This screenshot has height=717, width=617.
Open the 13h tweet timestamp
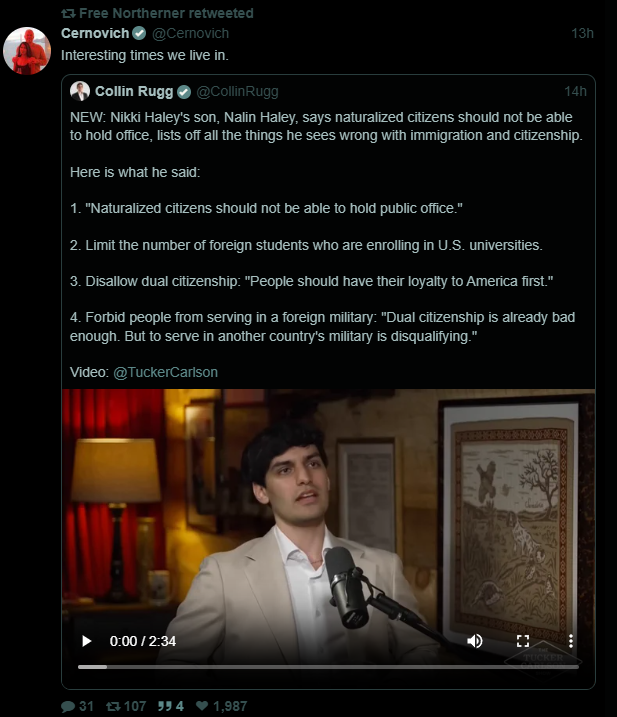[x=582, y=33]
